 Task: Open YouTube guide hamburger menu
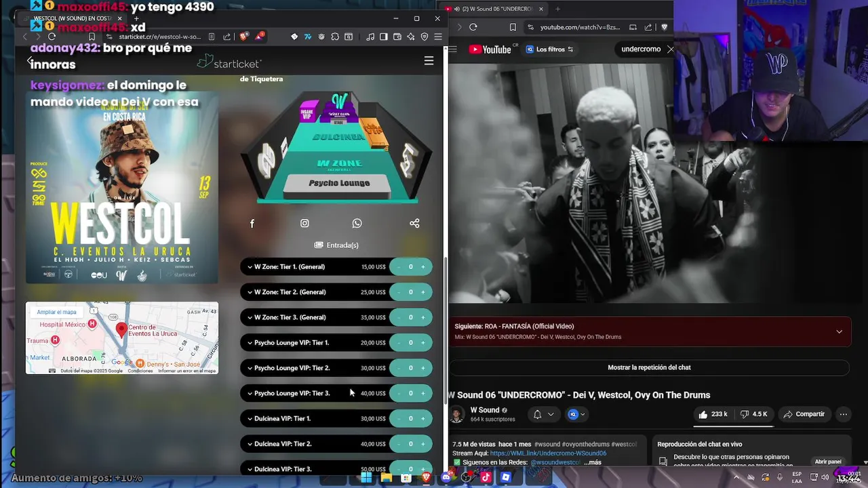point(453,49)
